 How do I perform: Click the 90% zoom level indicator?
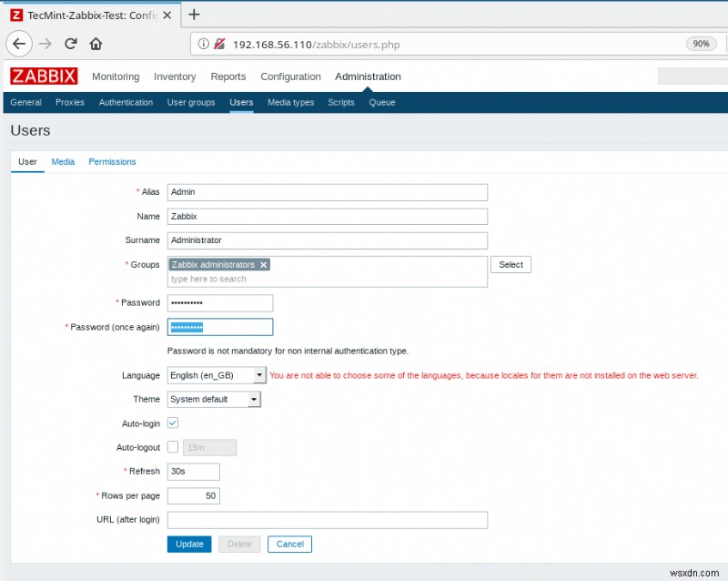[x=701, y=44]
